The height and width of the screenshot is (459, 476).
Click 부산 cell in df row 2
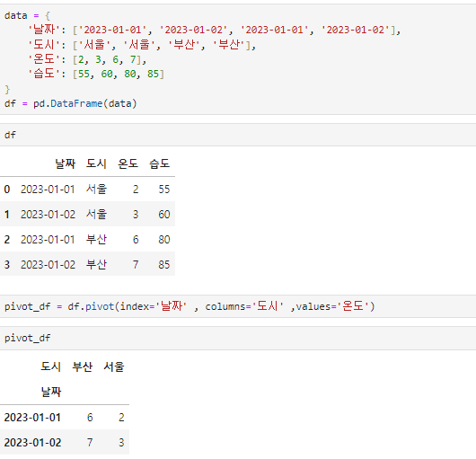click(x=96, y=240)
